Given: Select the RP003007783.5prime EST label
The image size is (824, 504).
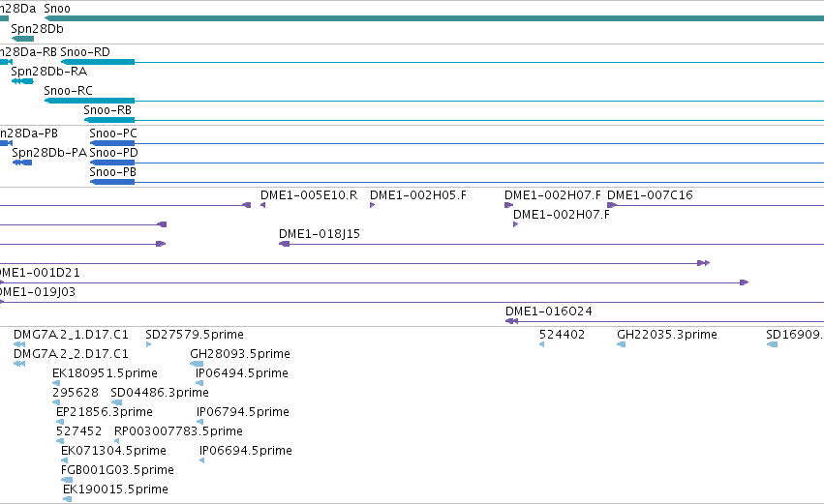Looking at the screenshot, I should (x=179, y=431).
